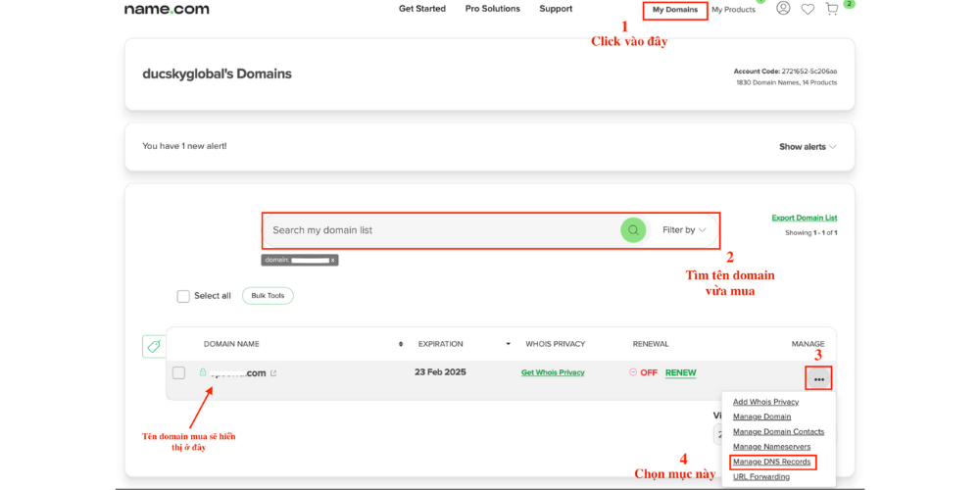Click into the Search my domain list field
This screenshot has height=490, width=980.
pyautogui.click(x=441, y=230)
